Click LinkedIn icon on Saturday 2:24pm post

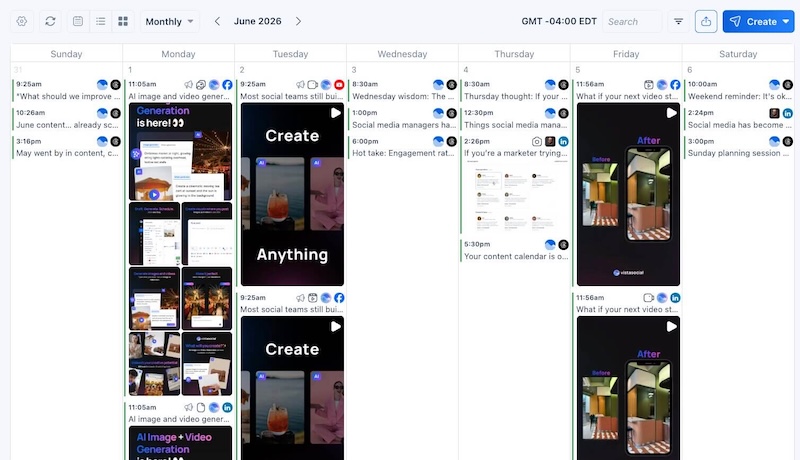[787, 113]
